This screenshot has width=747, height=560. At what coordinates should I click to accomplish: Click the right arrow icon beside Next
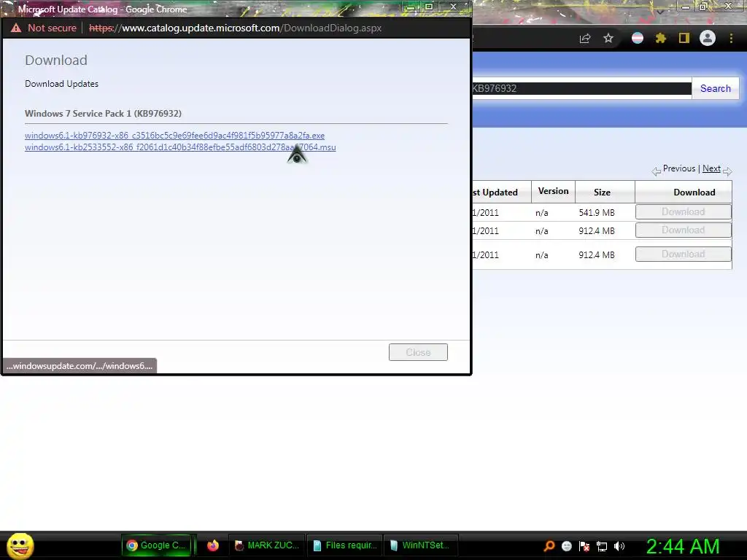click(727, 171)
